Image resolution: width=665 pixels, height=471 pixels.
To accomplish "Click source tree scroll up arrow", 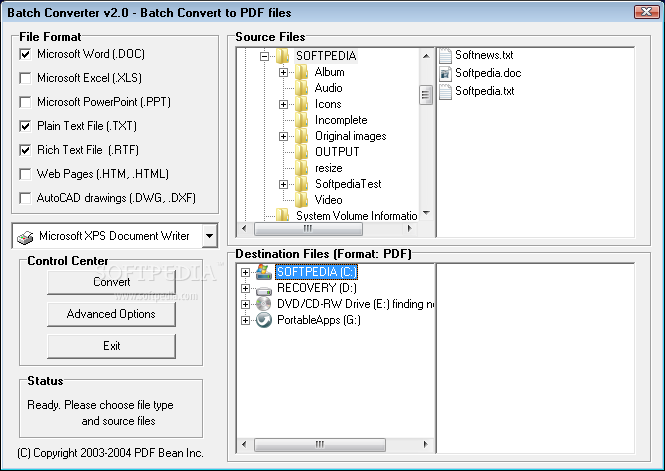I will (x=426, y=56).
